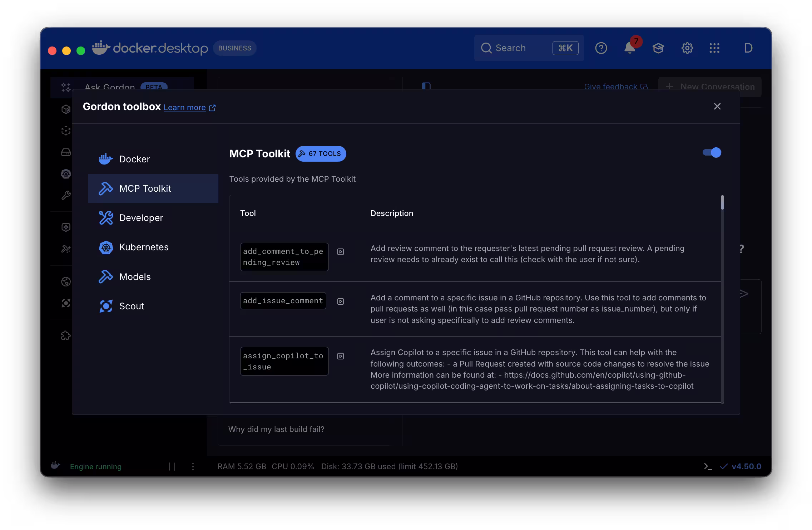The width and height of the screenshot is (812, 530).
Task: Open the Scout section via its icon
Action: point(105,306)
